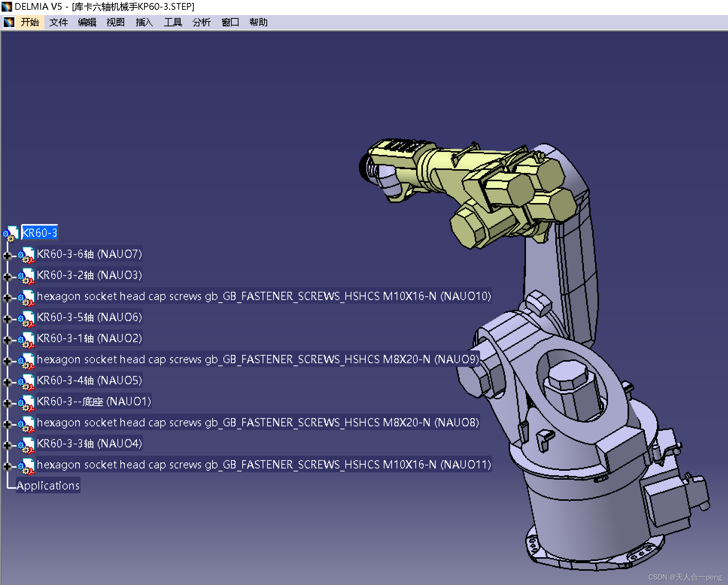
Task: Open the 工具 (Tools) menu
Action: 173,22
